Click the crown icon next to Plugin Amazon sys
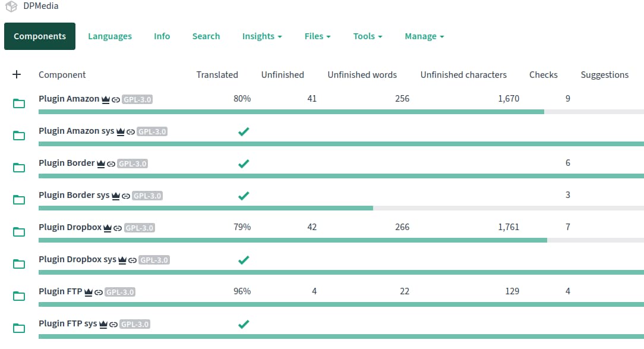The height and width of the screenshot is (349, 644). tap(120, 131)
